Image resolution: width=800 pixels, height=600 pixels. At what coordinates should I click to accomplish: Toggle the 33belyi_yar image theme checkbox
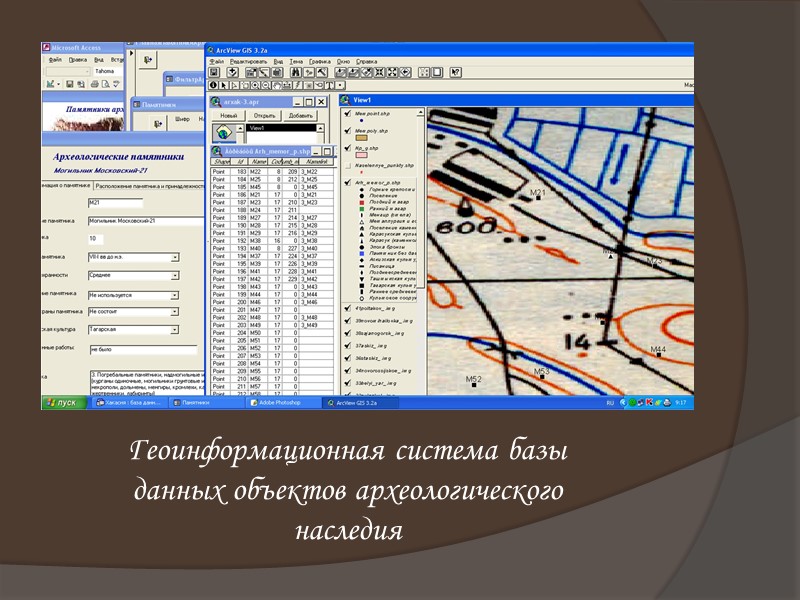tap(347, 383)
